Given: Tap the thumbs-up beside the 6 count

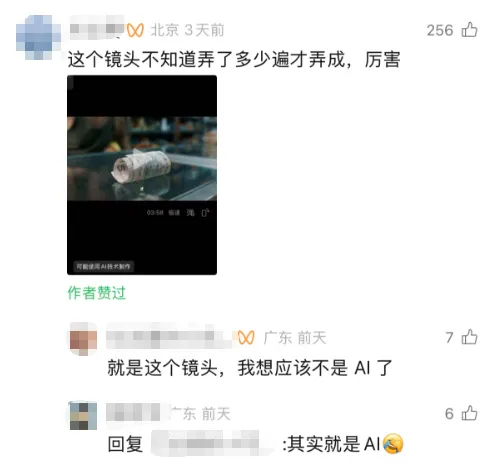Looking at the screenshot, I should tap(469, 413).
